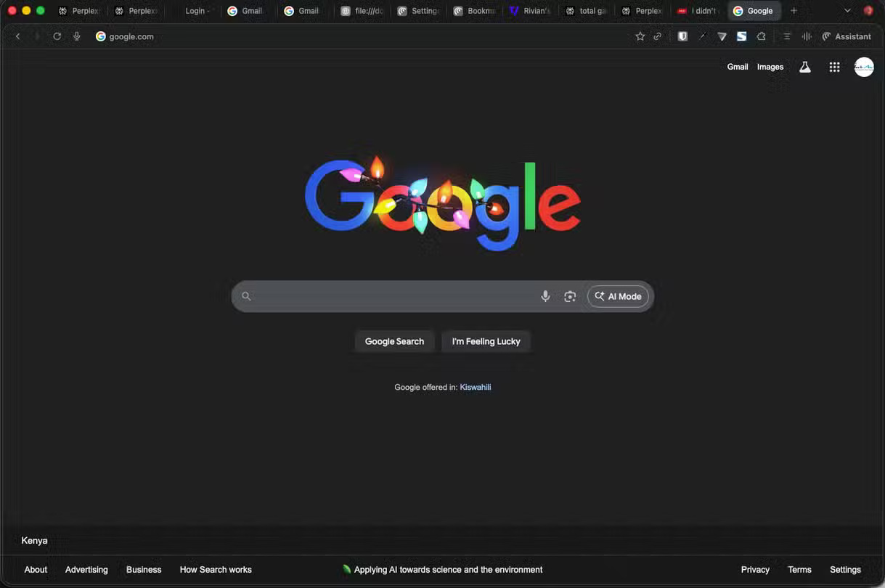Screen dimensions: 885x588
Task: Open Google Labs experiments flask icon
Action: click(804, 66)
